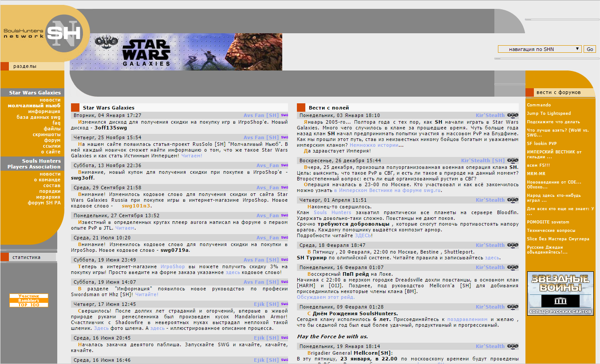This screenshot has width=600, height=364.
Task: Open thread MRM-MR
Action: tap(536, 174)
